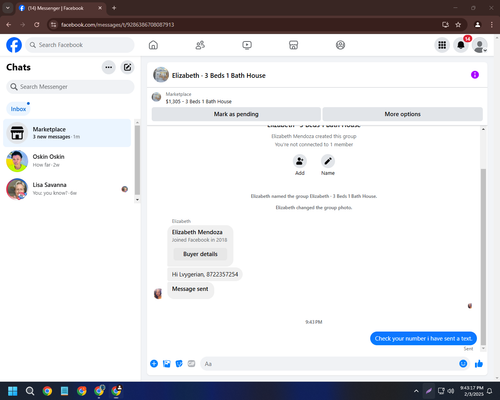Open the Marketplace chat with 3 new messages
The width and height of the screenshot is (500, 400).
pos(67,133)
